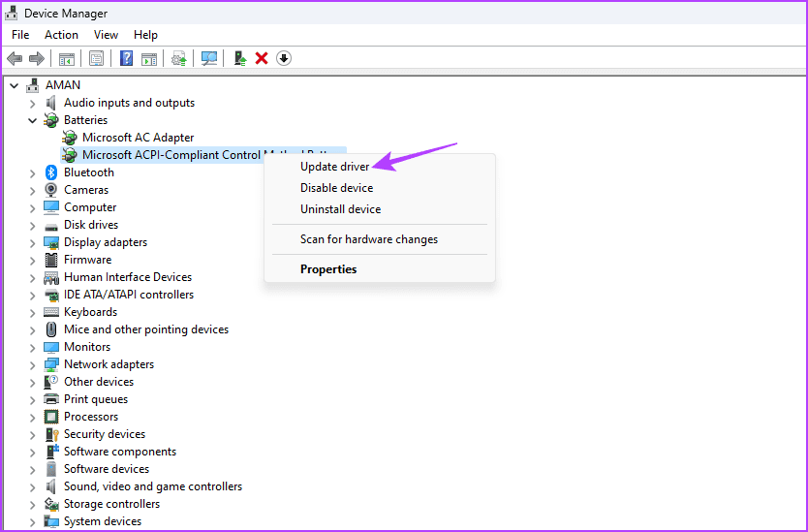Click the Enable device green toolbar icon

point(240,58)
